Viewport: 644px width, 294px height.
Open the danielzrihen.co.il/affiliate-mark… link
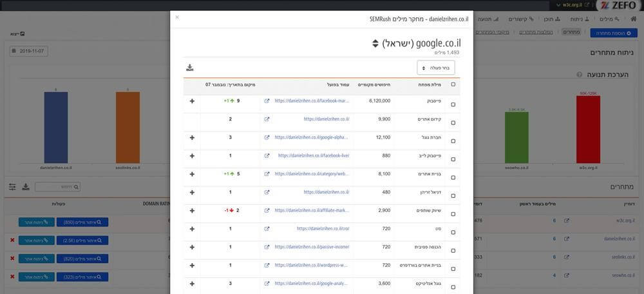tap(312, 211)
